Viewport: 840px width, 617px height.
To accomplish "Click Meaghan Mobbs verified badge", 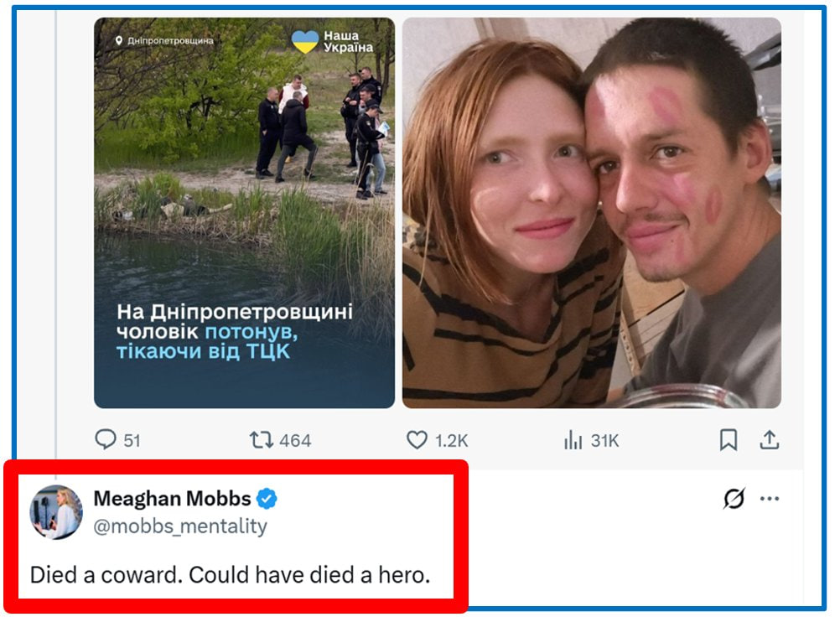I will point(267,499).
